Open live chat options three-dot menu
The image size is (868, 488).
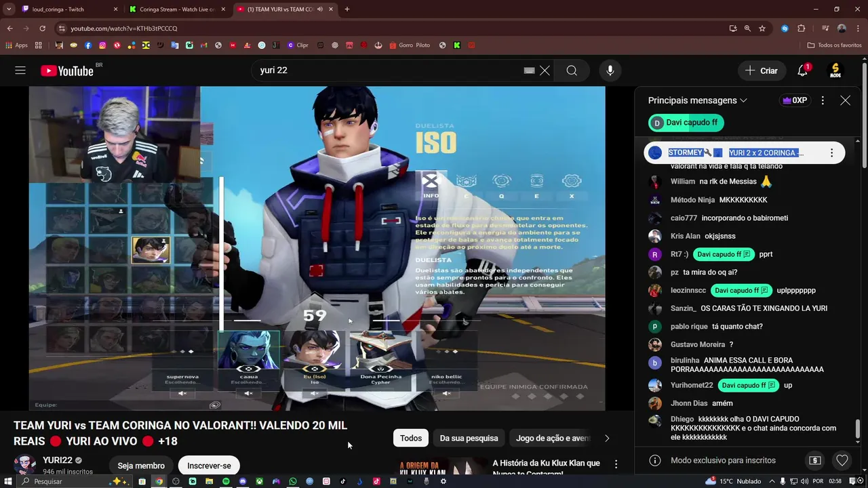(x=823, y=100)
